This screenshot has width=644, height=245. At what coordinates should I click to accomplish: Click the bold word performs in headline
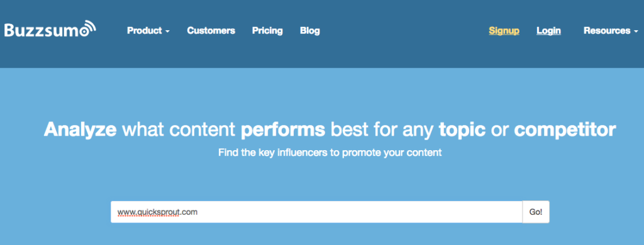[283, 129]
